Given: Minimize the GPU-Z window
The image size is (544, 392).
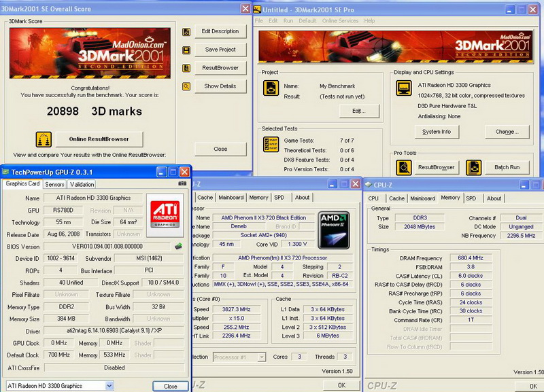Looking at the screenshot, I should click(161, 172).
